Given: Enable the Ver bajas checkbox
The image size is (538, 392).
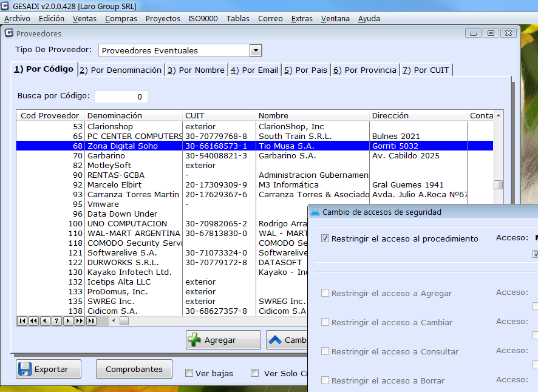Looking at the screenshot, I should (x=189, y=373).
